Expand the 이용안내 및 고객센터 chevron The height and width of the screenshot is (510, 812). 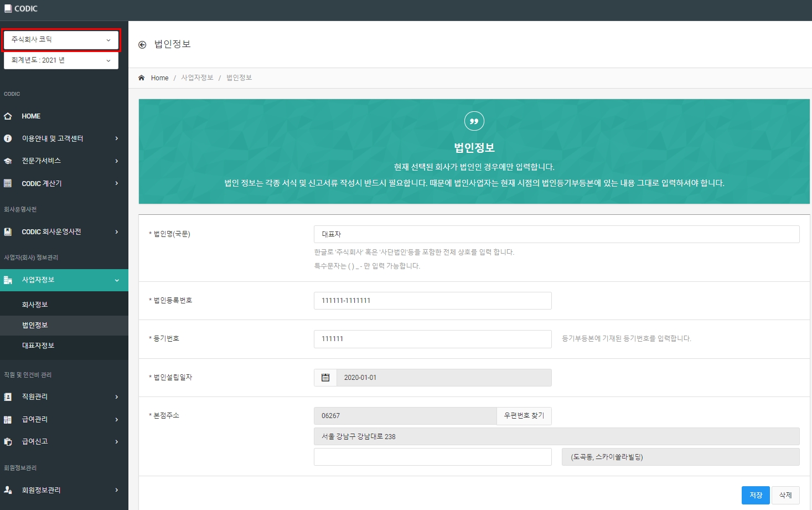click(x=117, y=138)
